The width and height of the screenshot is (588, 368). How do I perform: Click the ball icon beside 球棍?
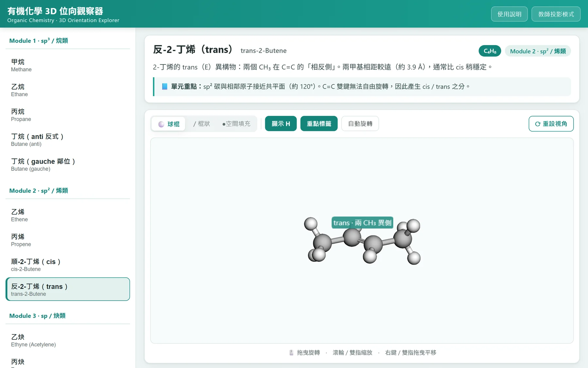pyautogui.click(x=161, y=124)
